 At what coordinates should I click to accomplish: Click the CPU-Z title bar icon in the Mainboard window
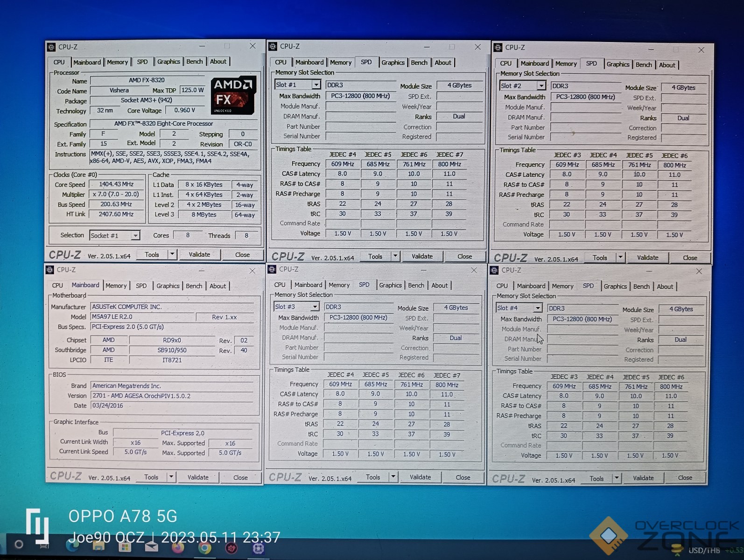pyautogui.click(x=49, y=270)
